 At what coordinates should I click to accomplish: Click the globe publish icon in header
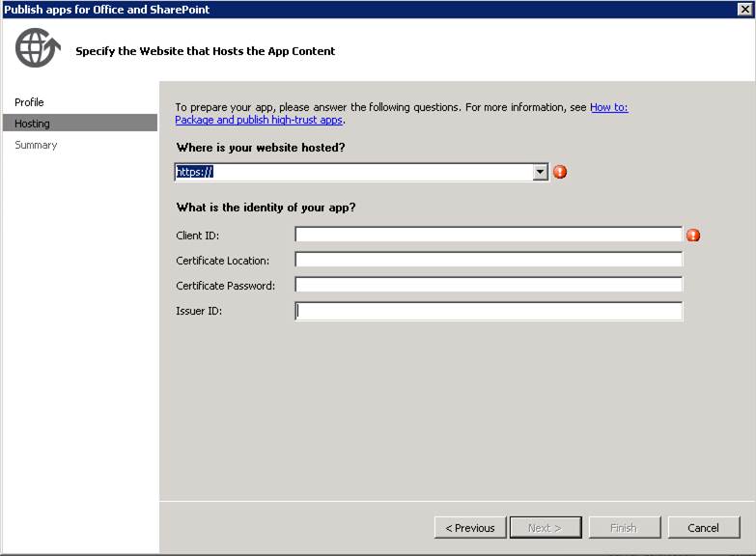pyautogui.click(x=38, y=47)
